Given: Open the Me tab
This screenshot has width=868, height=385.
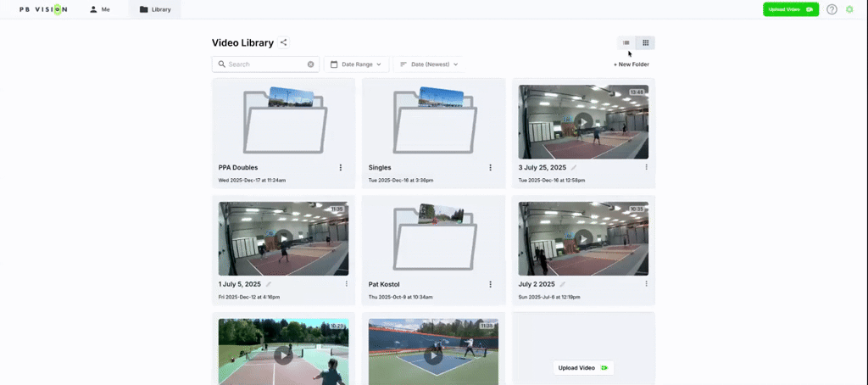Looking at the screenshot, I should (x=100, y=9).
